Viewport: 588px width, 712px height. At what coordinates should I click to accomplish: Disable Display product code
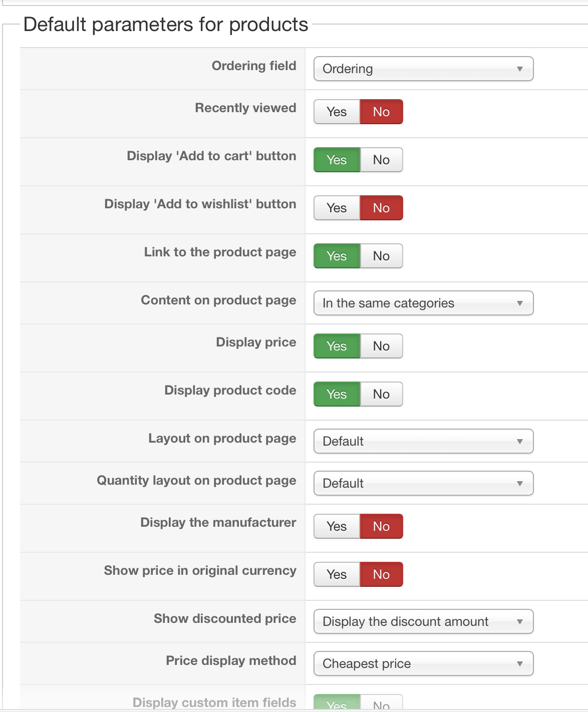(381, 394)
